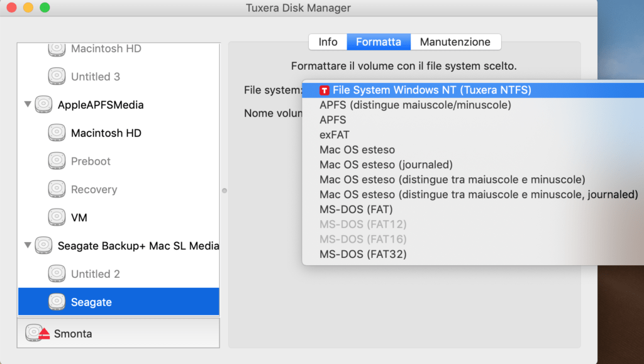Pick Mac OS esteso option
The image size is (644, 364).
coord(473,150)
